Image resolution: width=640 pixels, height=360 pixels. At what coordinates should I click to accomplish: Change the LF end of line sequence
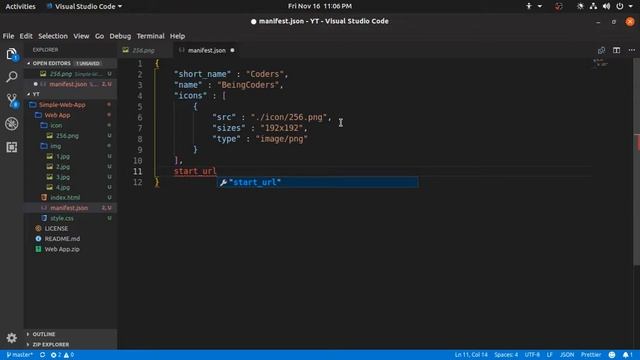pos(549,355)
